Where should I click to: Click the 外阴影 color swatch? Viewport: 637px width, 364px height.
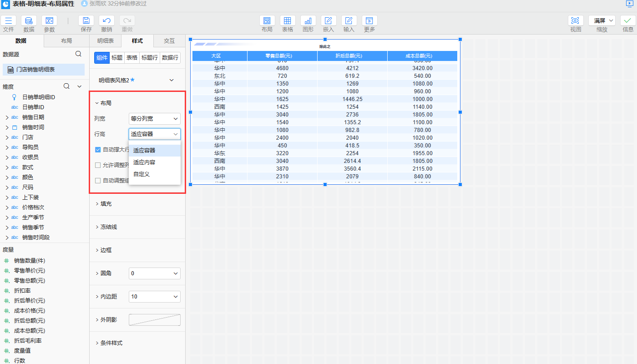point(155,320)
